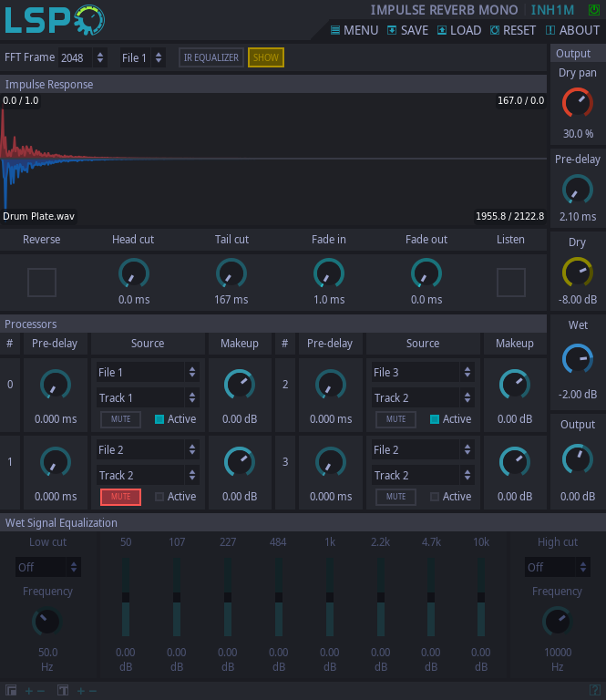Screen dimensions: 606x700
Task: Click processor 1 Makeup knob
Action: [x=239, y=462]
